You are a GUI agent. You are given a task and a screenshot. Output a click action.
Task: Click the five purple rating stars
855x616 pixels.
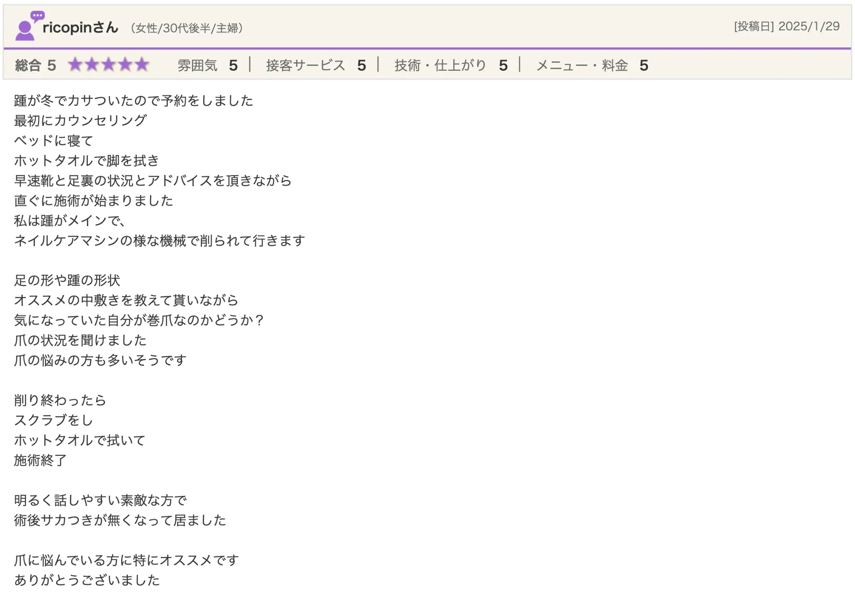[109, 65]
